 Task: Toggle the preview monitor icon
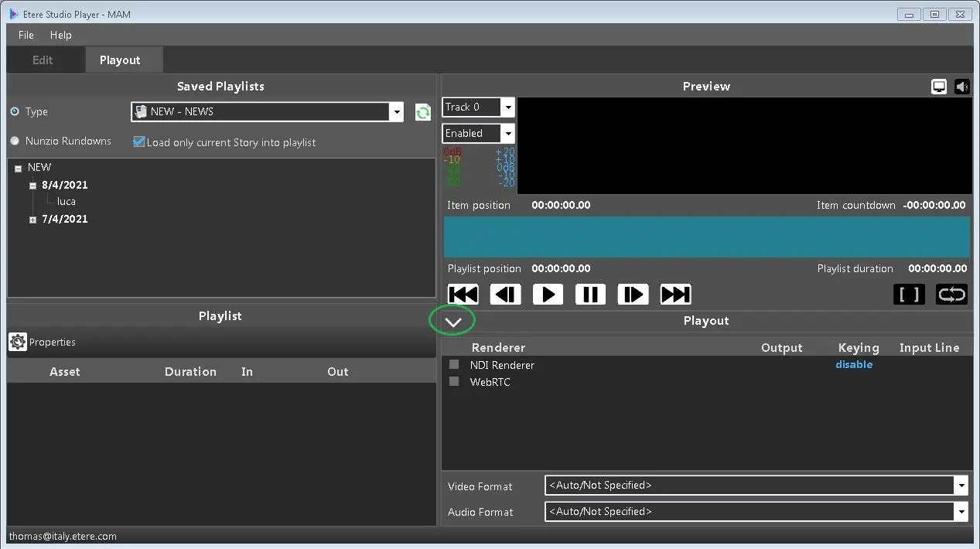(x=939, y=87)
